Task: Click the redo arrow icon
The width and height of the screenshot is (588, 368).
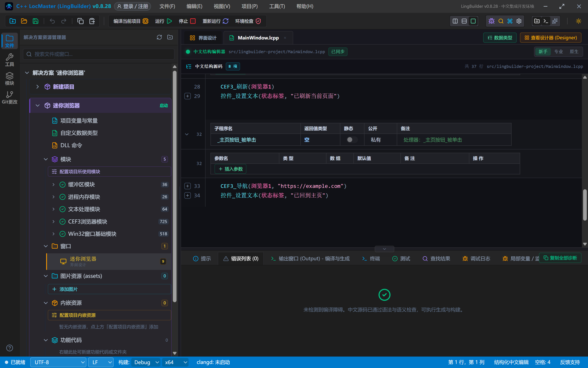Action: pos(64,21)
